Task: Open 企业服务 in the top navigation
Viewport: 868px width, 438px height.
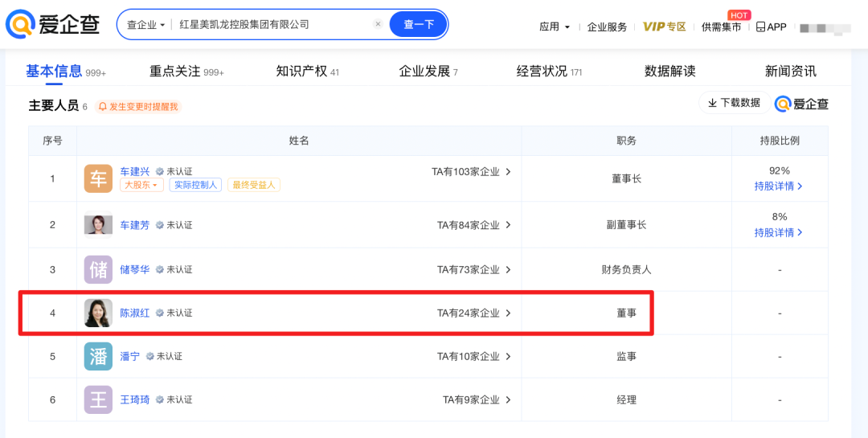Action: coord(608,27)
